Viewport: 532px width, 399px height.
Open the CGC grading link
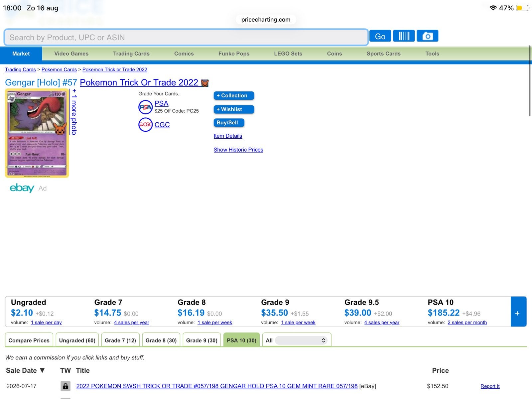point(162,125)
